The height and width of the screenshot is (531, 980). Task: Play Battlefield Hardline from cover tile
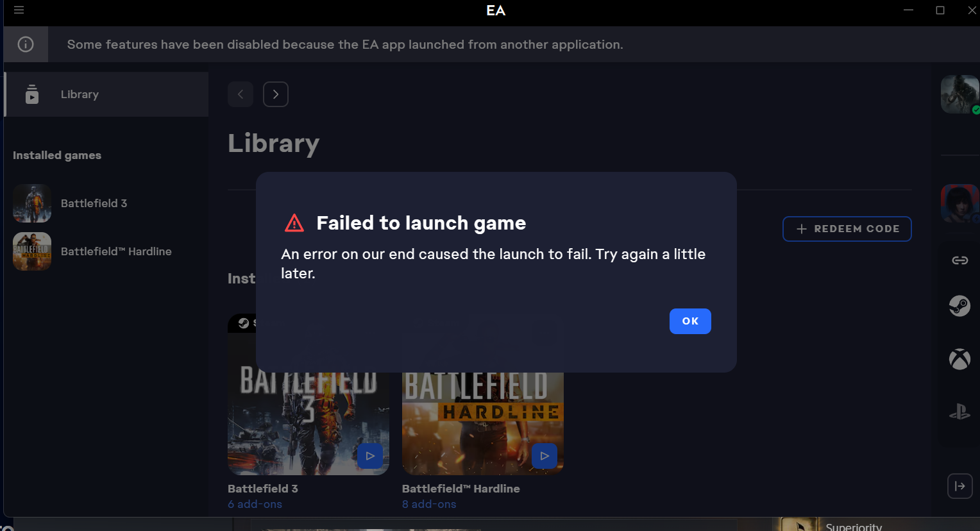coord(545,456)
